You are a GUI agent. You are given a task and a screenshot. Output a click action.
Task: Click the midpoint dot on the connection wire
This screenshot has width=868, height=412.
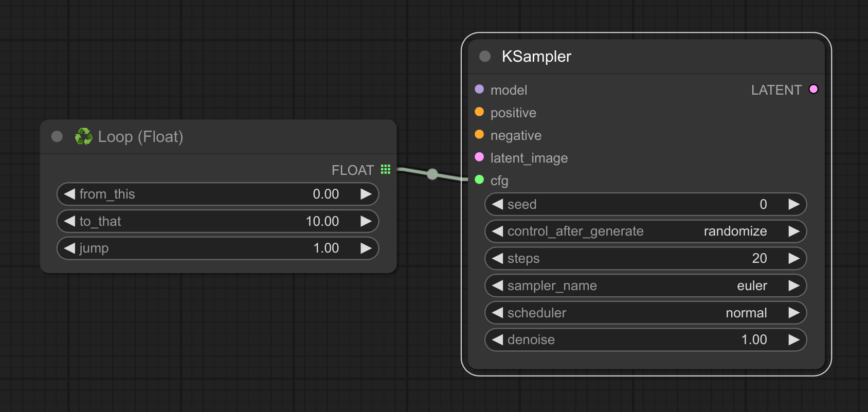click(x=432, y=174)
